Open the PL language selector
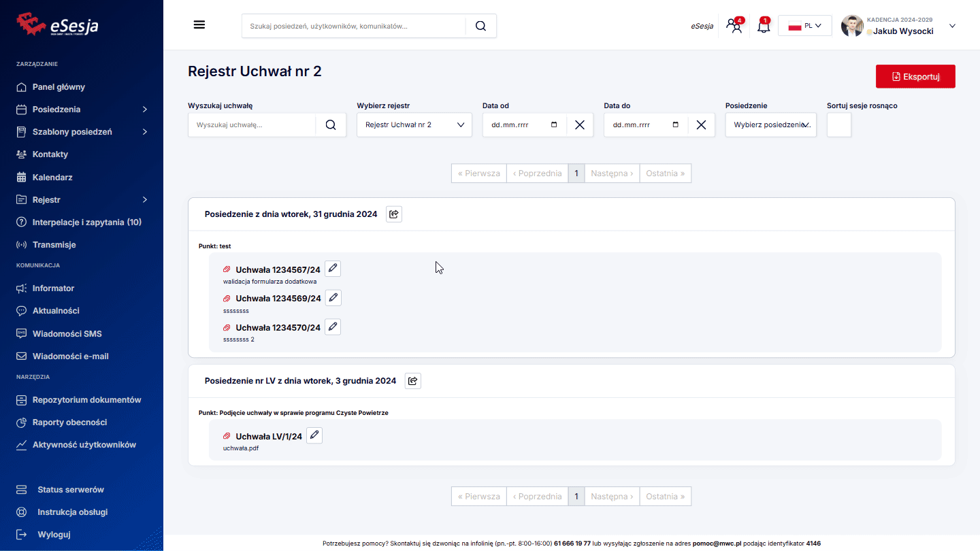This screenshot has width=980, height=551. point(804,26)
